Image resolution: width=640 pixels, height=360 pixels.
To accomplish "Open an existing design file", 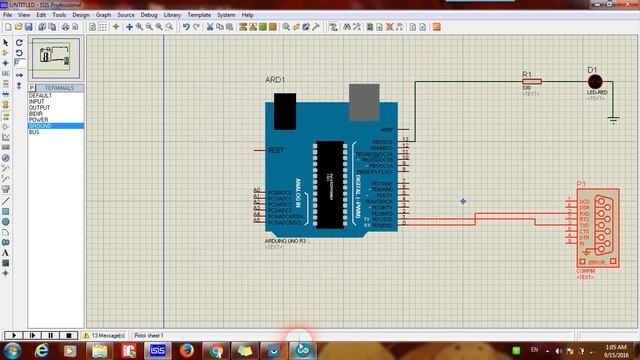I will coord(18,27).
